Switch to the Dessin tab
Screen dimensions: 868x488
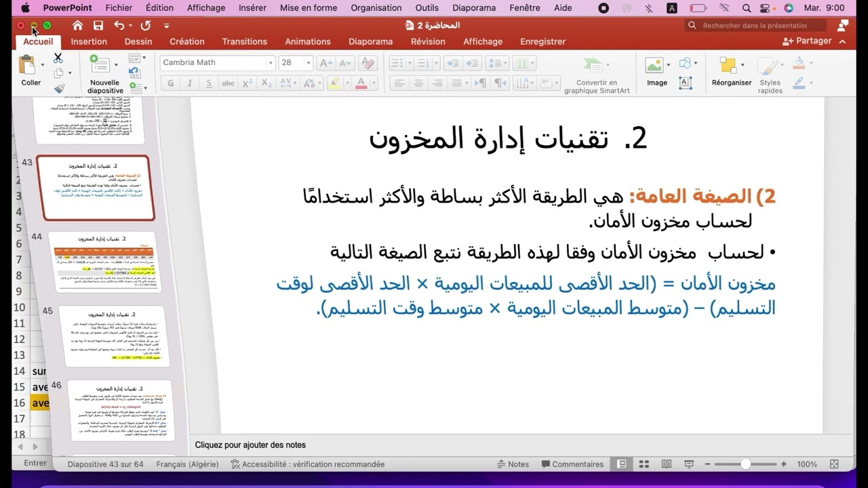(138, 41)
